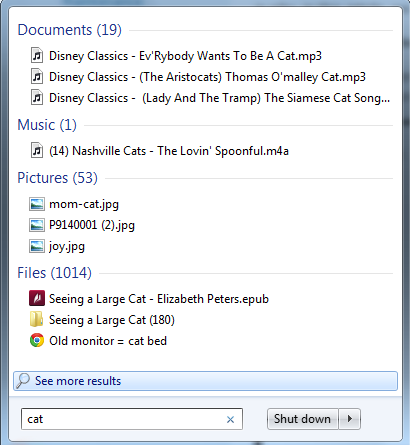
Task: Click magnifier icon in See more results
Action: click(x=23, y=381)
